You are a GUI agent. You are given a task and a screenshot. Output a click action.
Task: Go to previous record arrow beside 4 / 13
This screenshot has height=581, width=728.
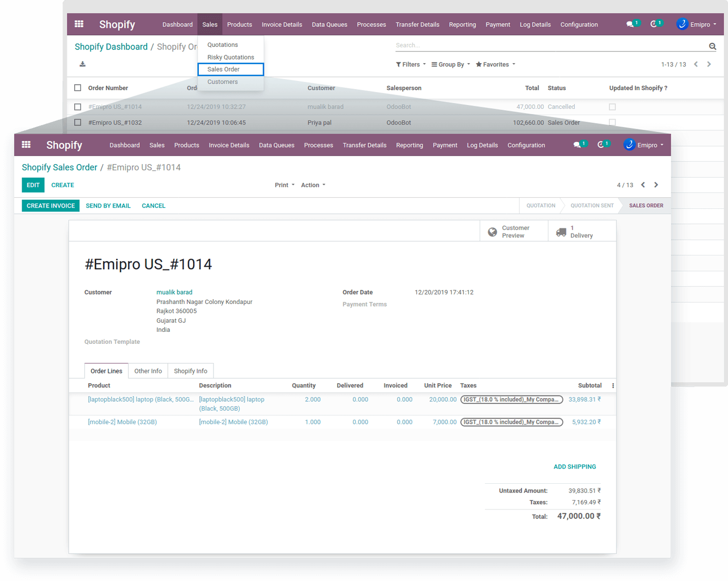click(x=643, y=185)
